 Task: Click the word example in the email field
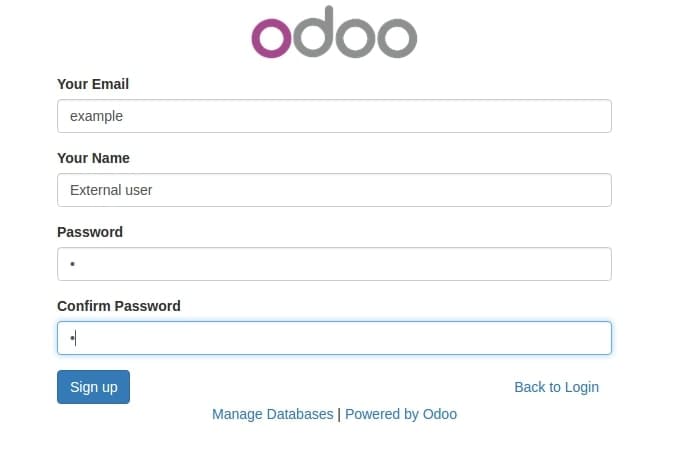pyautogui.click(x=96, y=116)
